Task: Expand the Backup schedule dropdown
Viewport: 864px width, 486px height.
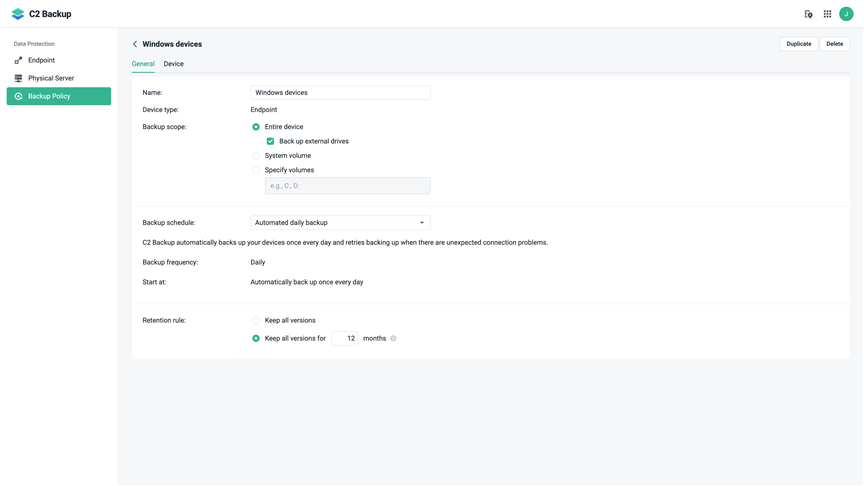Action: click(x=340, y=223)
